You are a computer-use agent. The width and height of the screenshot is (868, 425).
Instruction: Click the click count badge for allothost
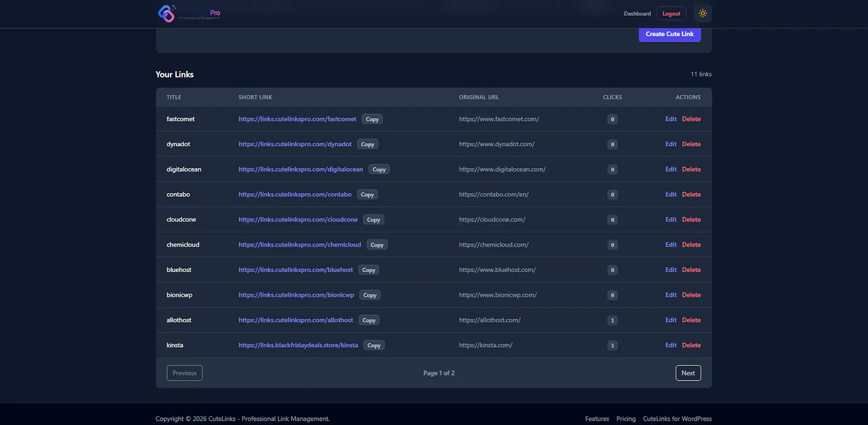tap(612, 320)
